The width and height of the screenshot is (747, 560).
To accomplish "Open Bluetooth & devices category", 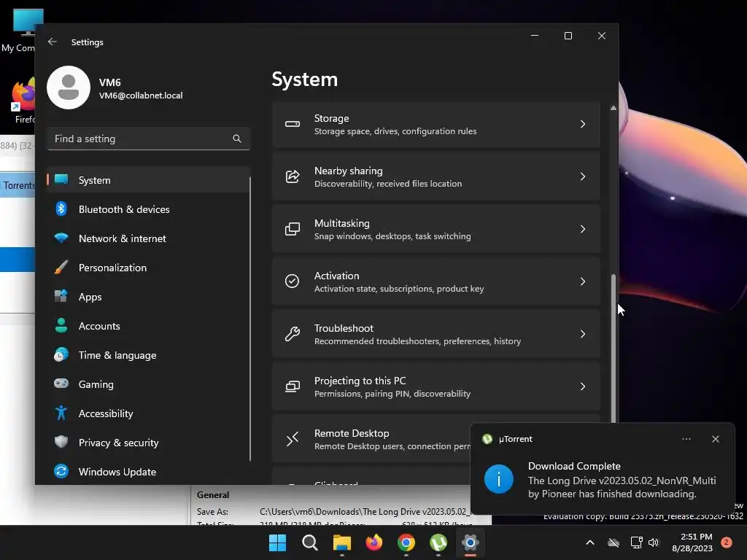I will pos(149,209).
